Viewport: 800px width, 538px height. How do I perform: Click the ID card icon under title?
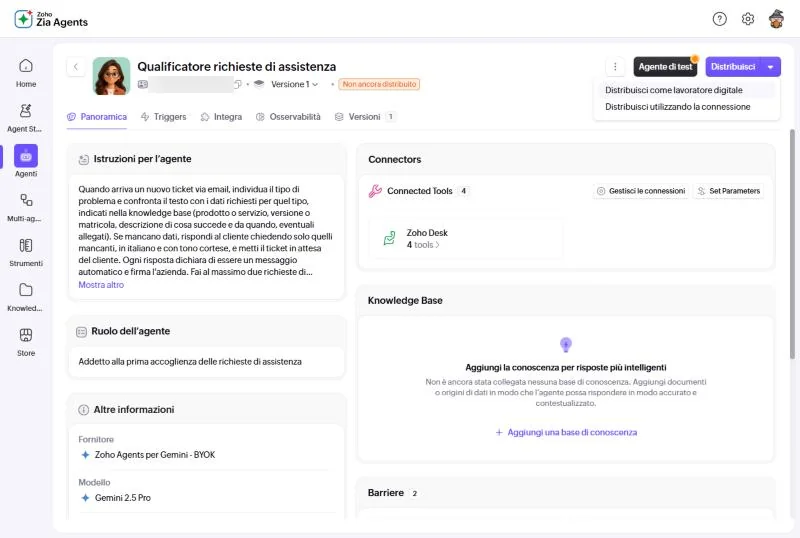click(x=143, y=84)
